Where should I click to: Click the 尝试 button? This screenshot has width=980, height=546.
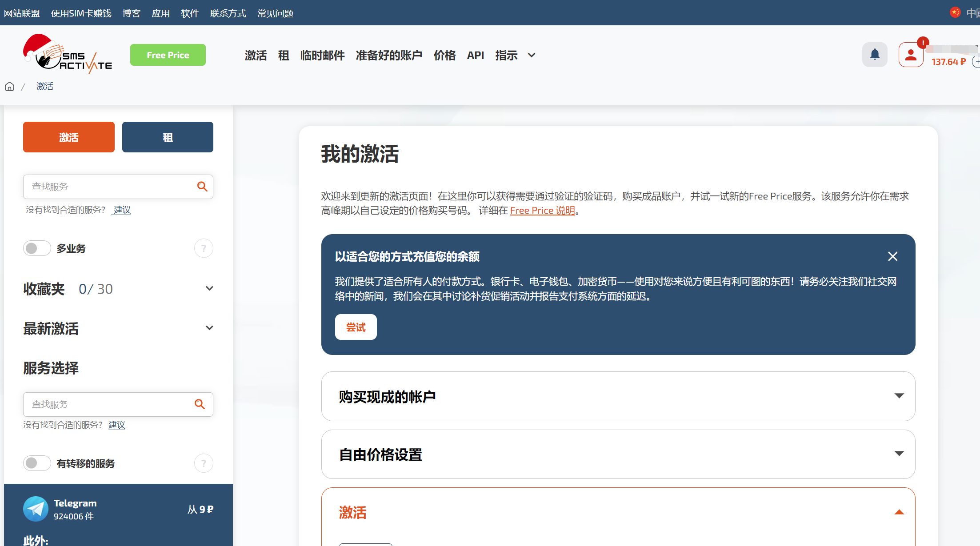pyautogui.click(x=356, y=327)
